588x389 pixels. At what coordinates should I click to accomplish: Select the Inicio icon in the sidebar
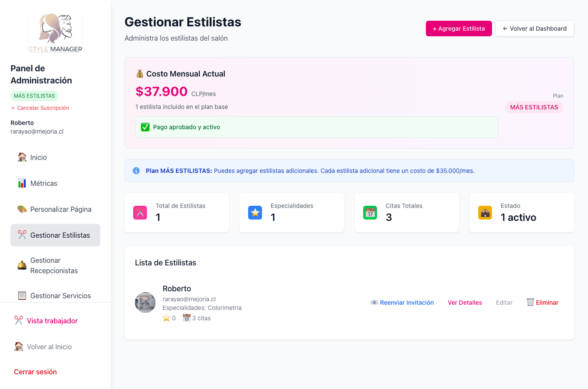(x=22, y=157)
